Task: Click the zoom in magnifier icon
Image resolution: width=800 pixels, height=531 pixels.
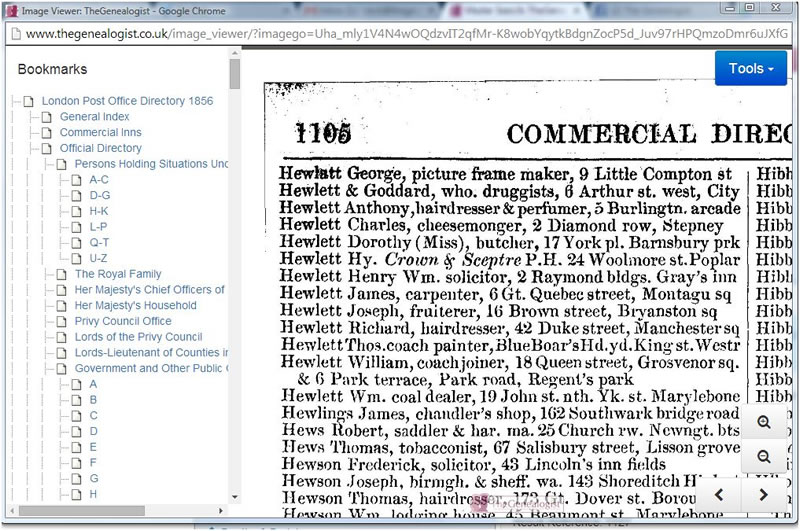Action: point(763,422)
